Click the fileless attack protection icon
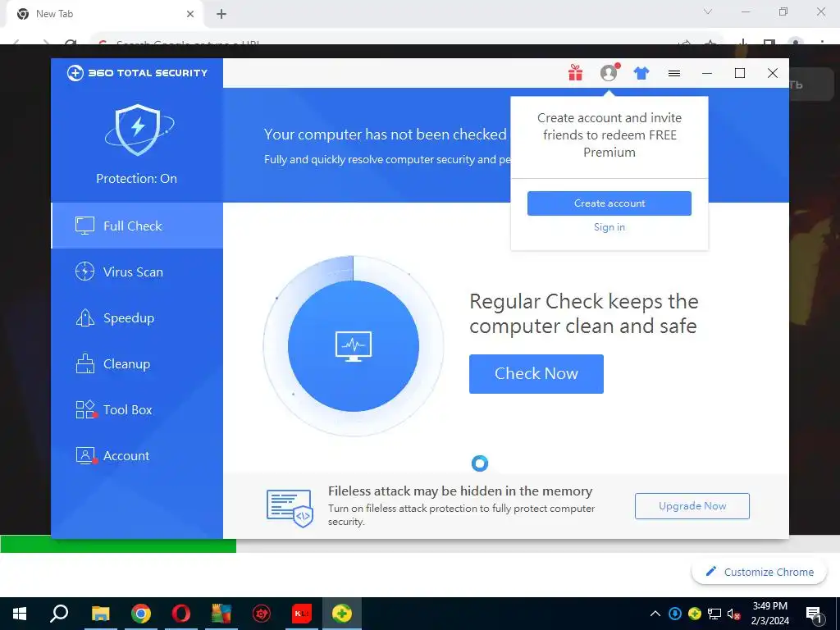The height and width of the screenshot is (630, 840). click(x=290, y=507)
